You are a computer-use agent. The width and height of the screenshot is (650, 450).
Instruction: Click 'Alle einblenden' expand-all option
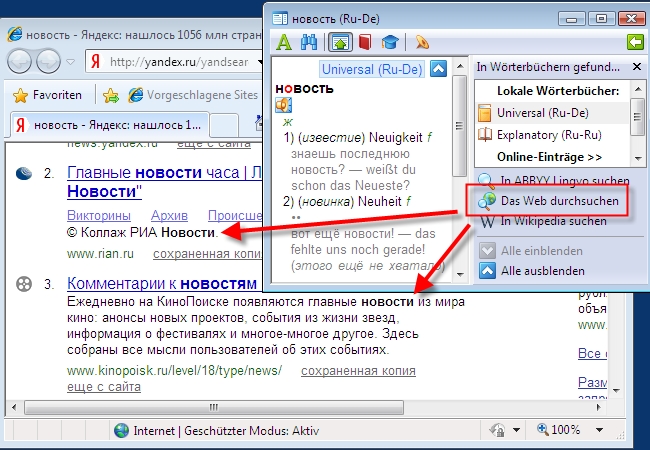point(541,251)
